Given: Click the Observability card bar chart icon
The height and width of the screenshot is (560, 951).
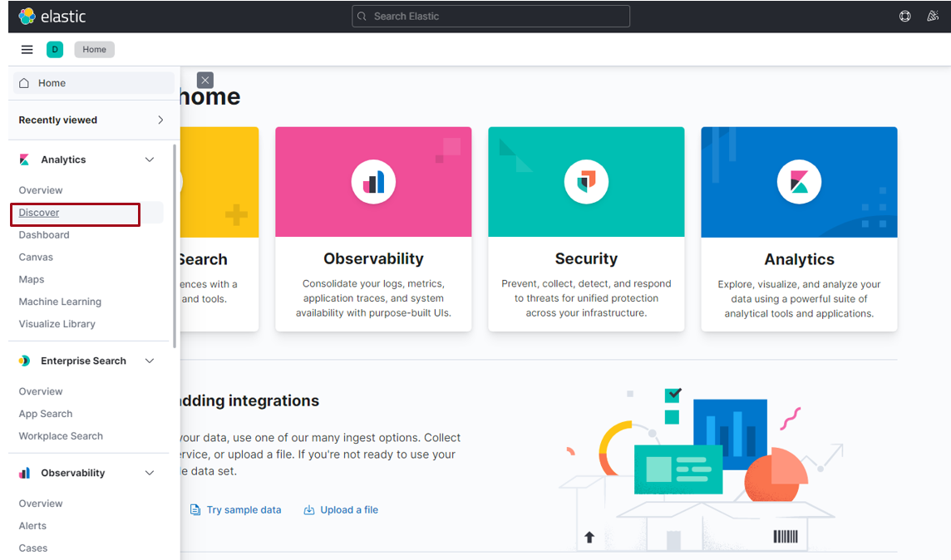Looking at the screenshot, I should 373,181.
